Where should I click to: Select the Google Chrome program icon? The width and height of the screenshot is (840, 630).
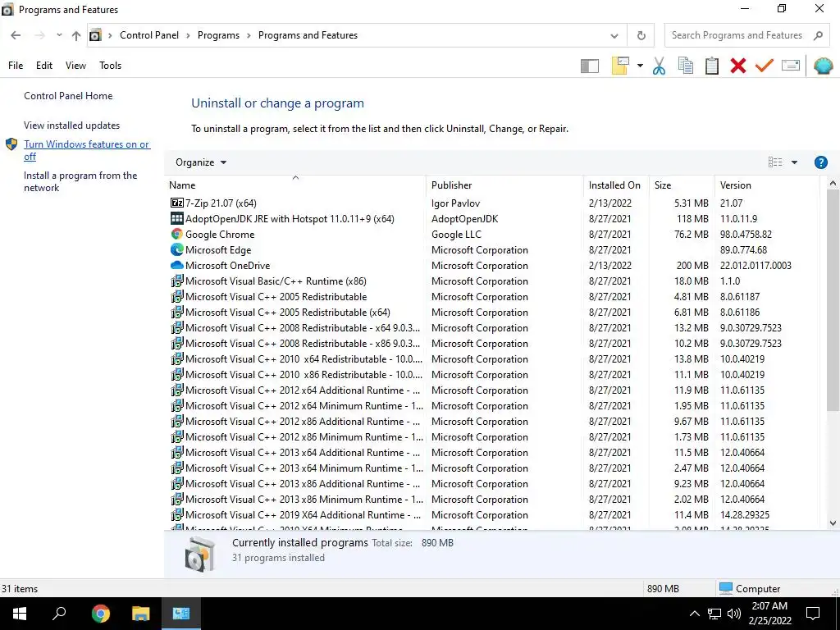[177, 234]
